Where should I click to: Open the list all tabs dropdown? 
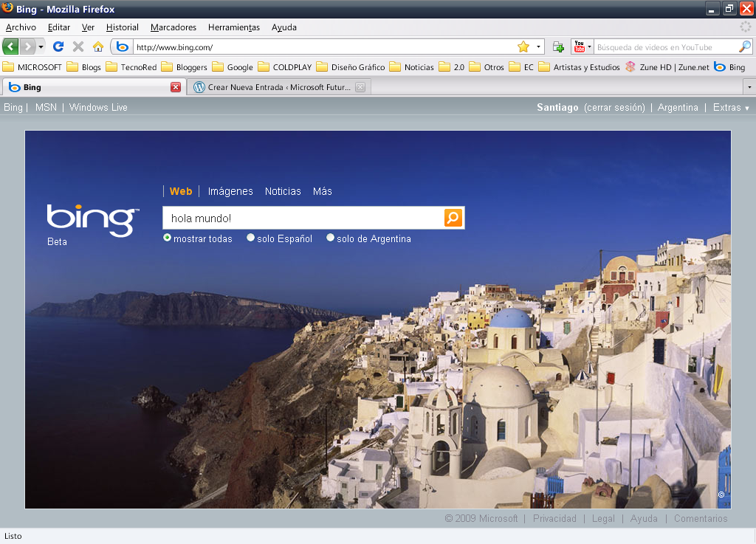[749, 87]
